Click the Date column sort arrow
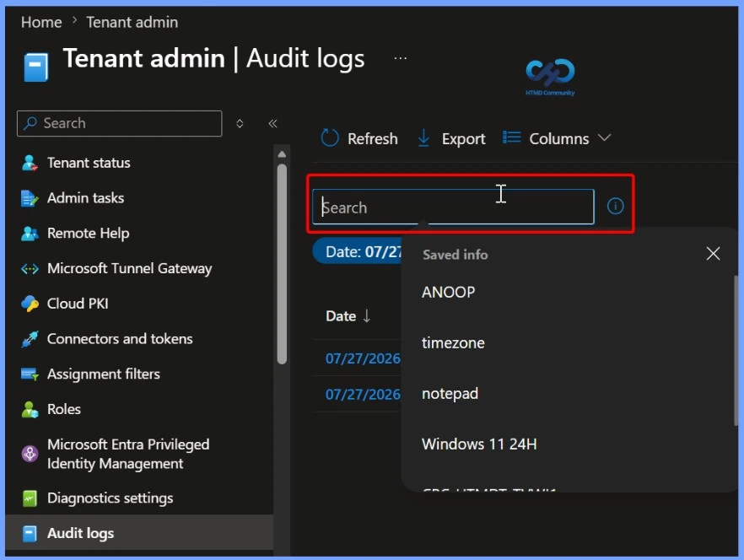 [366, 316]
